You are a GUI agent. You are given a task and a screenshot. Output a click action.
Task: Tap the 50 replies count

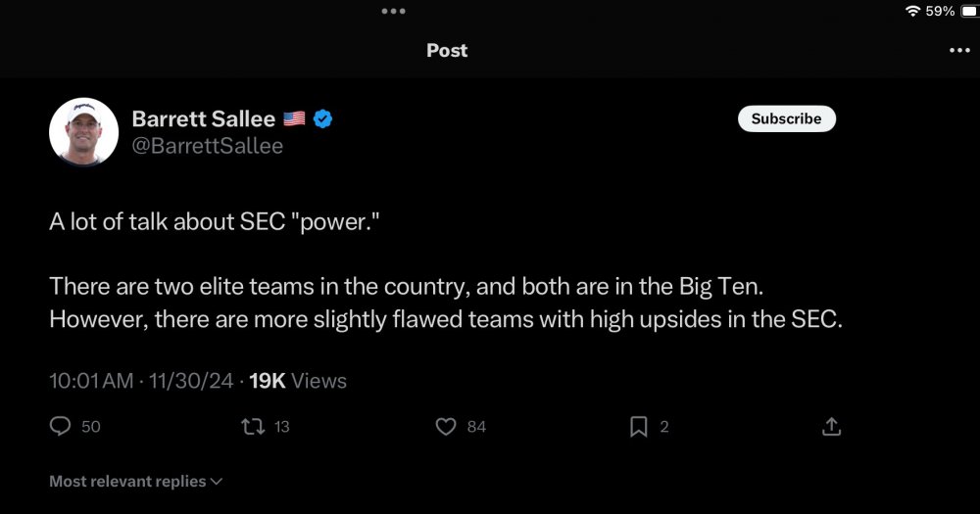pyautogui.click(x=90, y=426)
